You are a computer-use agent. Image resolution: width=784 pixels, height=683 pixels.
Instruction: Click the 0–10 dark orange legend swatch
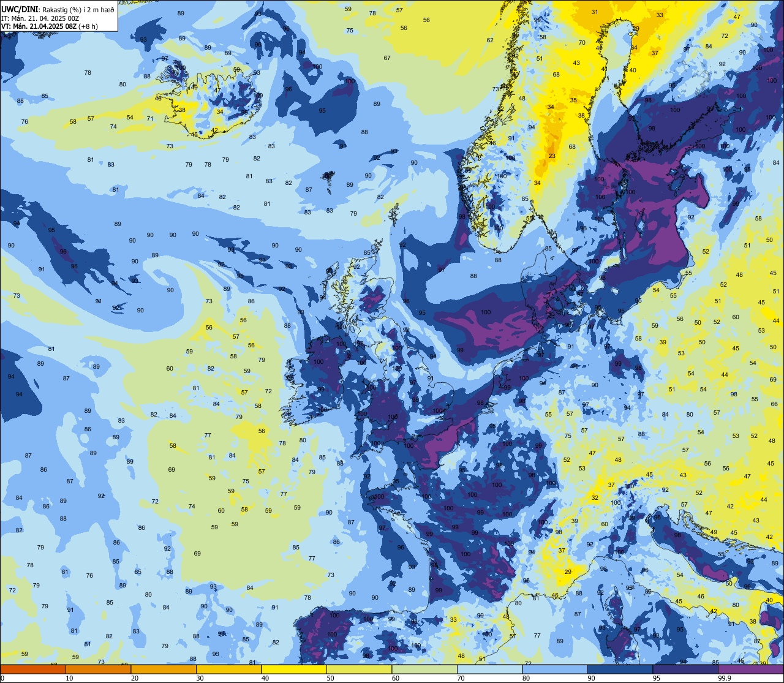coord(33,669)
